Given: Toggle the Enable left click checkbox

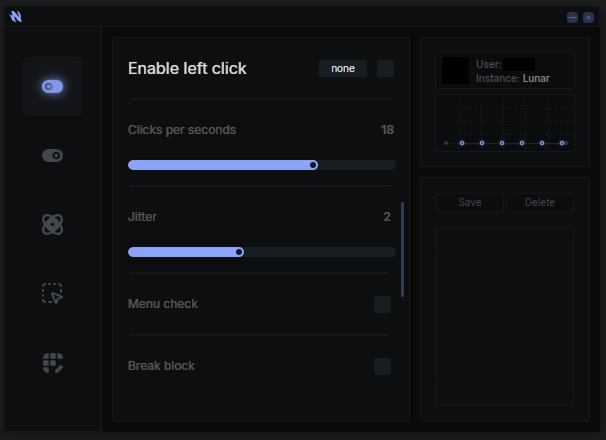Looking at the screenshot, I should point(385,68).
